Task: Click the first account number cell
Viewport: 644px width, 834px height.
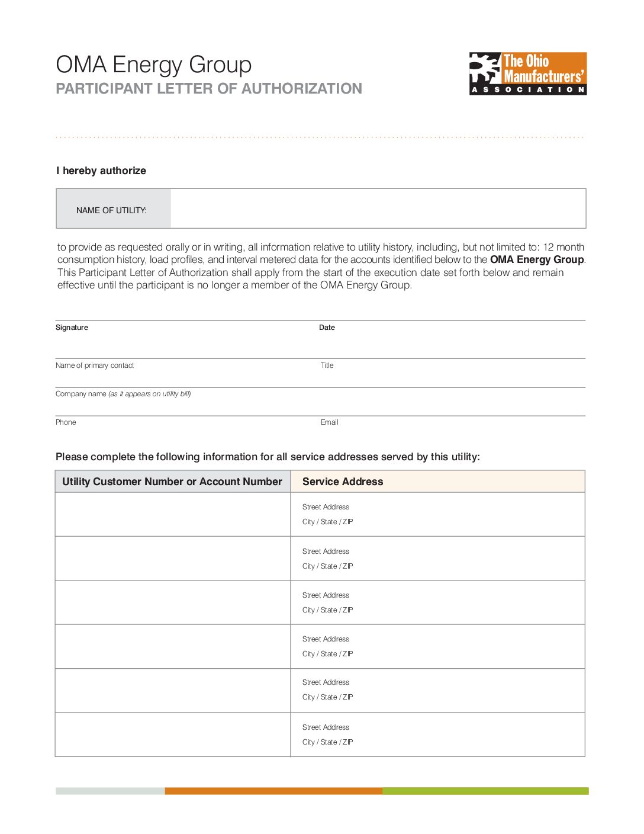Action: (173, 514)
